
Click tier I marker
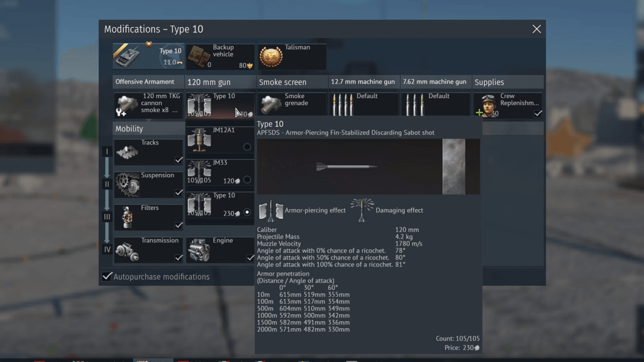[107, 151]
